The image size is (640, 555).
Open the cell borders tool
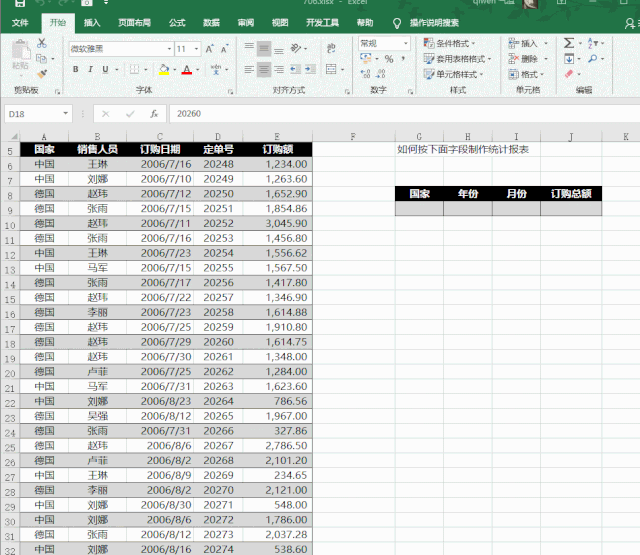[x=134, y=69]
